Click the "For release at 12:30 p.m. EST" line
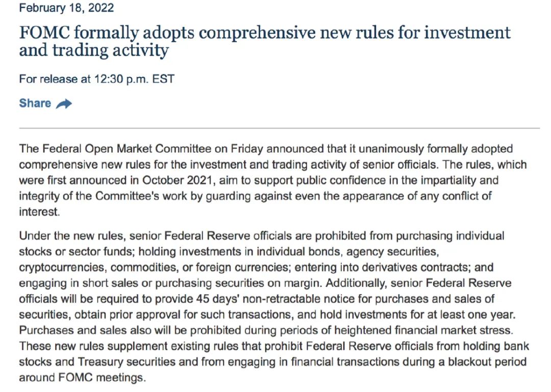This screenshot has width=551, height=392. pyautogui.click(x=96, y=79)
